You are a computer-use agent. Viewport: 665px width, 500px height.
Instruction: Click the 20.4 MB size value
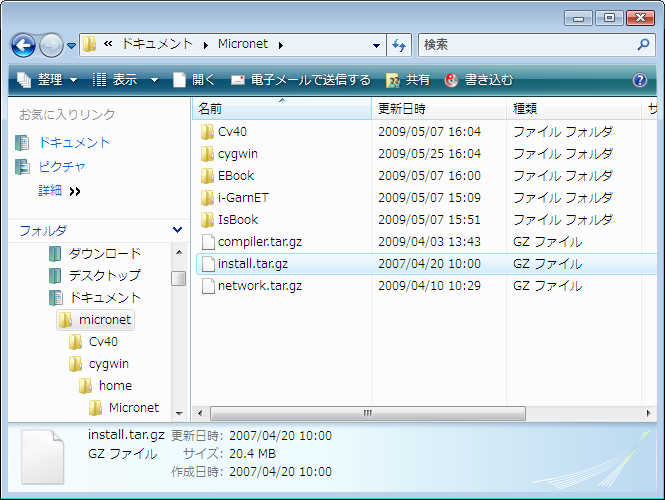point(252,454)
